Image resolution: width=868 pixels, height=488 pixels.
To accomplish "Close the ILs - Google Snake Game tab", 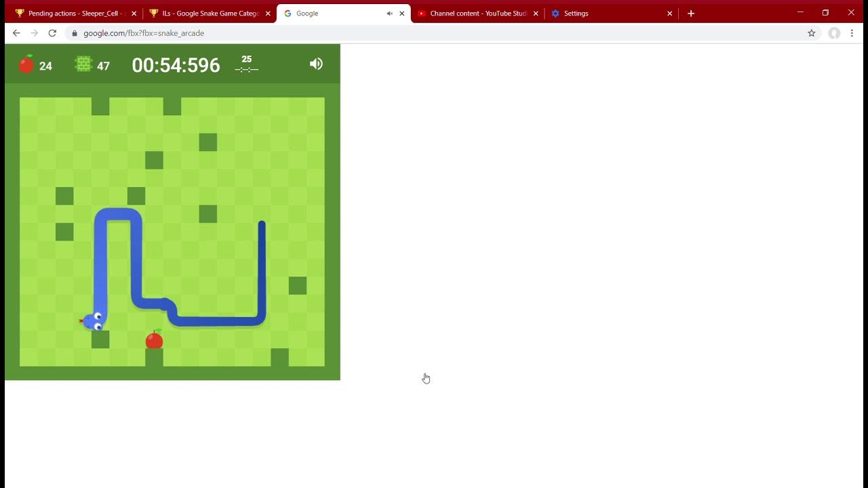I will point(268,14).
